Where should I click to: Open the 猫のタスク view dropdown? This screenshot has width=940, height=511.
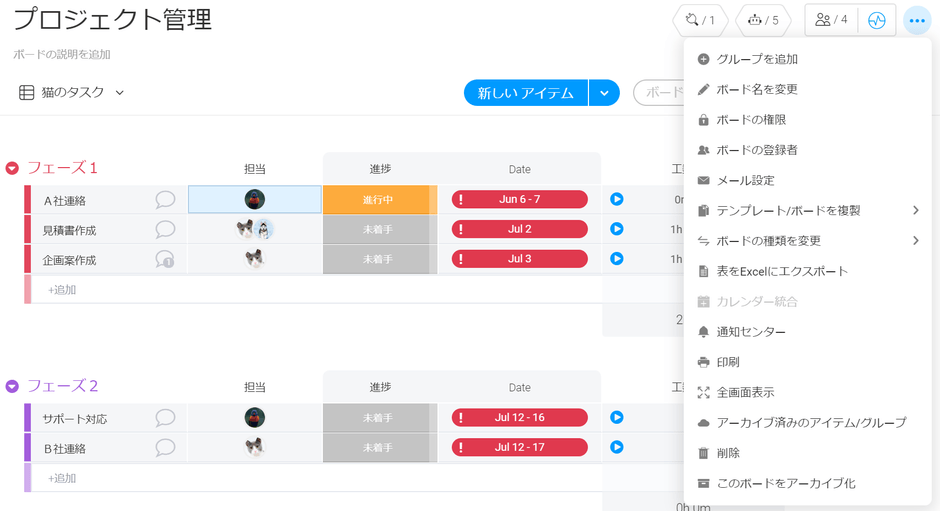coord(72,93)
